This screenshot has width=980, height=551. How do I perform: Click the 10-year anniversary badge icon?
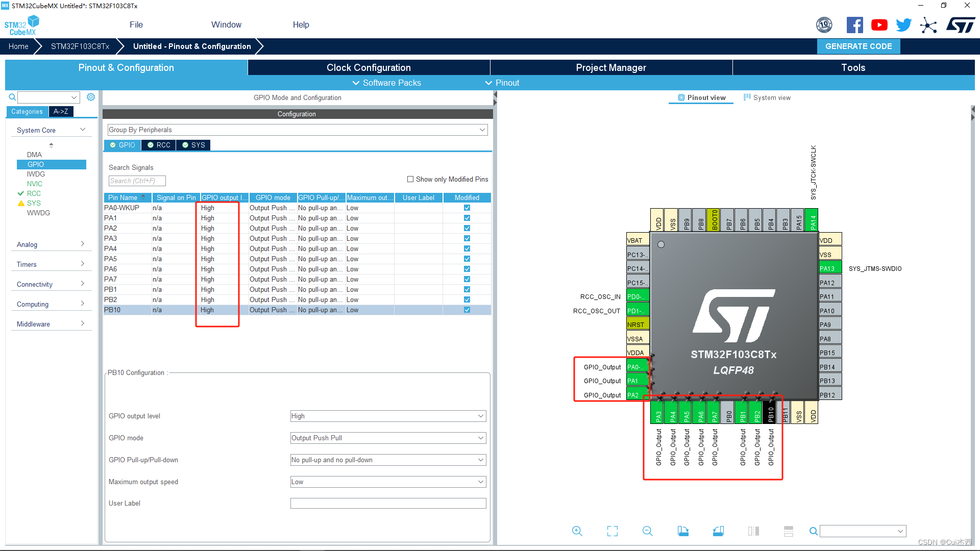pyautogui.click(x=824, y=25)
